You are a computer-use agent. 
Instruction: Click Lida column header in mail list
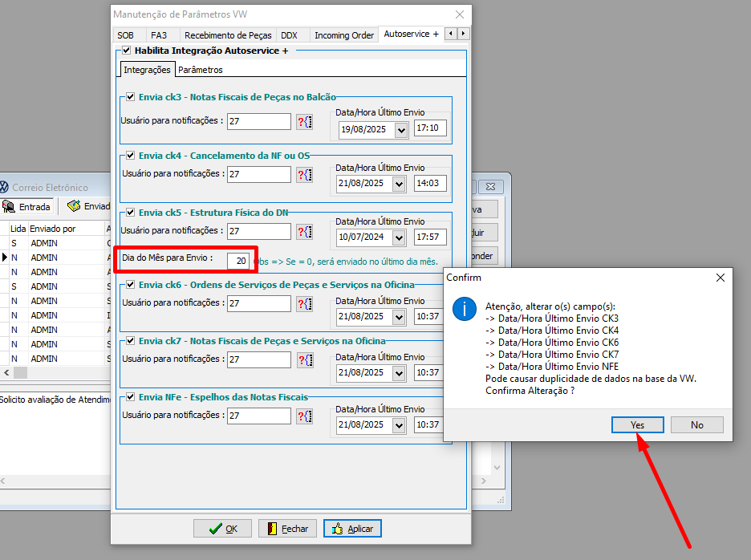point(18,229)
